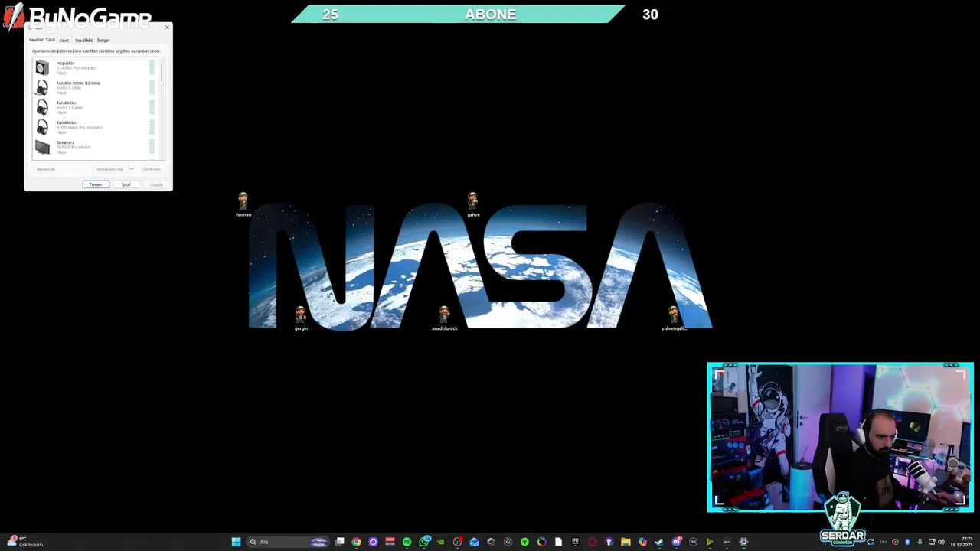Click the Varsayılan Yap button
Viewport: 980px width, 551px height.
[110, 169]
